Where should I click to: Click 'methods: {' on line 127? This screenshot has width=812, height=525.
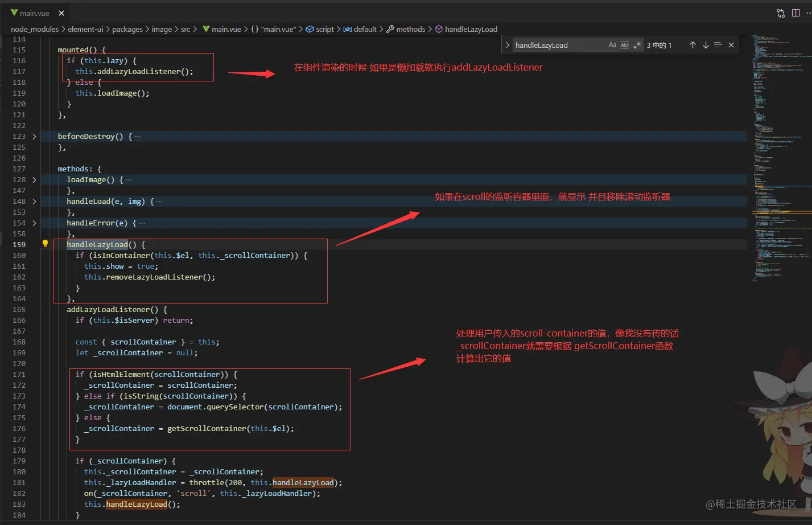79,169
